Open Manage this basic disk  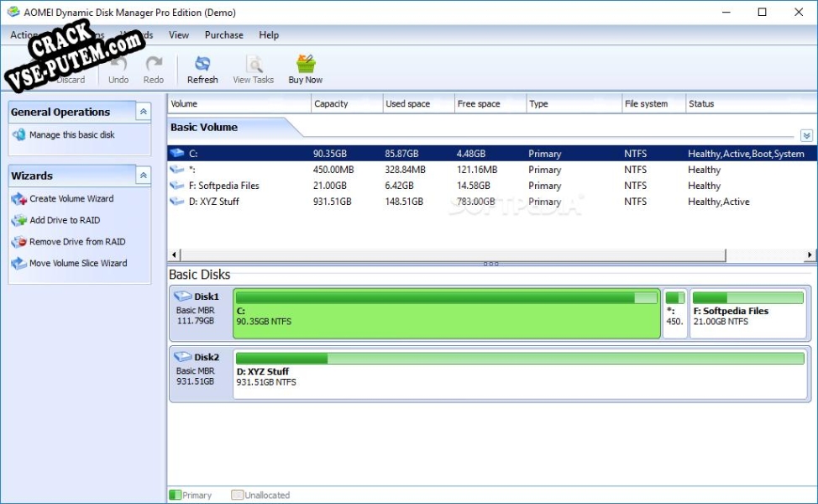click(72, 134)
